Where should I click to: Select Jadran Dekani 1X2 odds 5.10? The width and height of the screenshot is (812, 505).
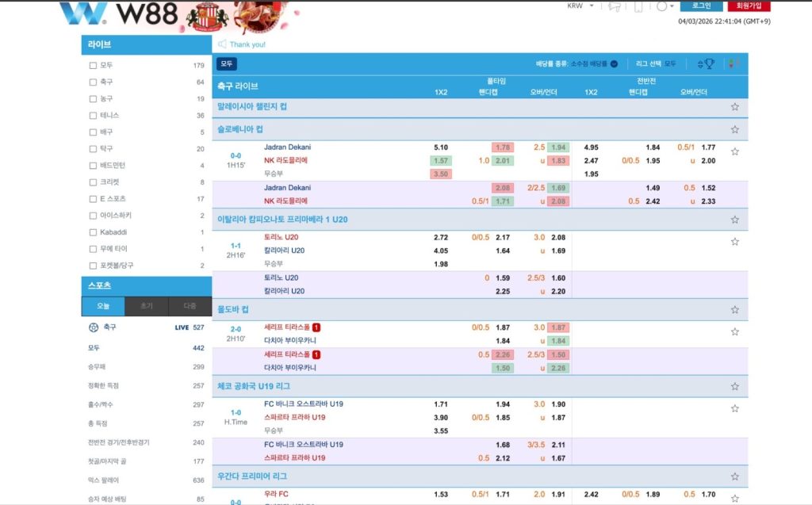(441, 147)
